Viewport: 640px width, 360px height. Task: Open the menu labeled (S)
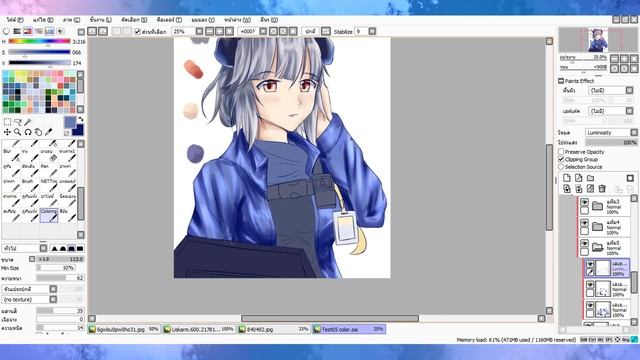(134, 20)
